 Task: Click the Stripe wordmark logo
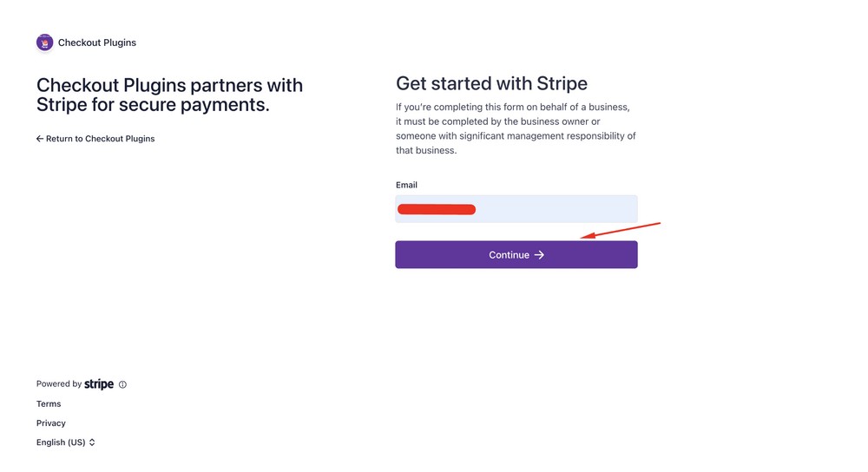pyautogui.click(x=99, y=384)
